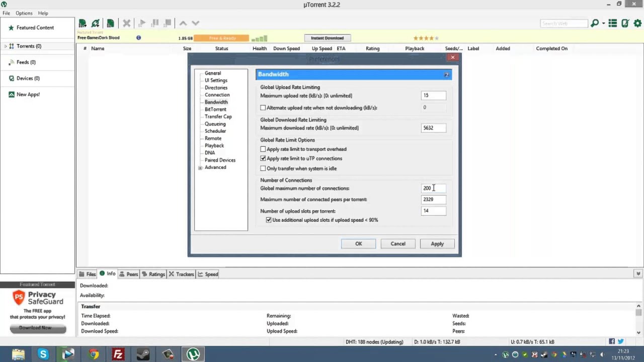
Task: Open Feeds (0) in sidebar
Action: coord(26,62)
